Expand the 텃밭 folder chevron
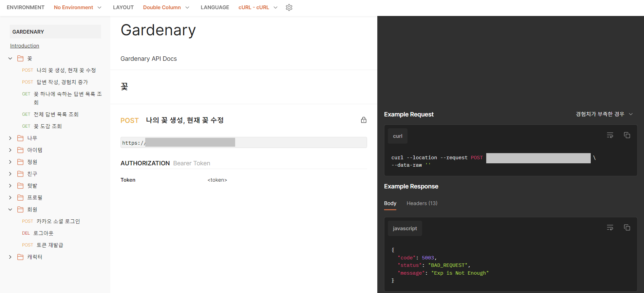The height and width of the screenshot is (293, 644). (x=10, y=186)
